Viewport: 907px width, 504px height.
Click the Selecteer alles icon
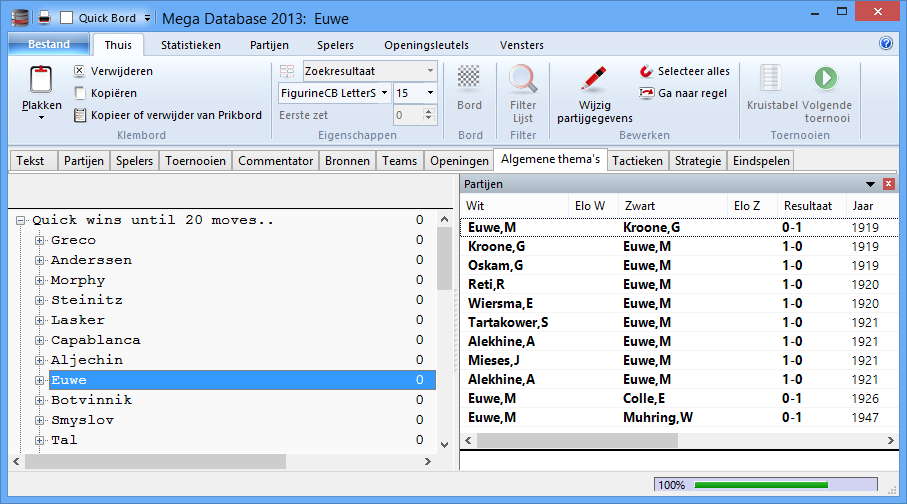click(646, 71)
